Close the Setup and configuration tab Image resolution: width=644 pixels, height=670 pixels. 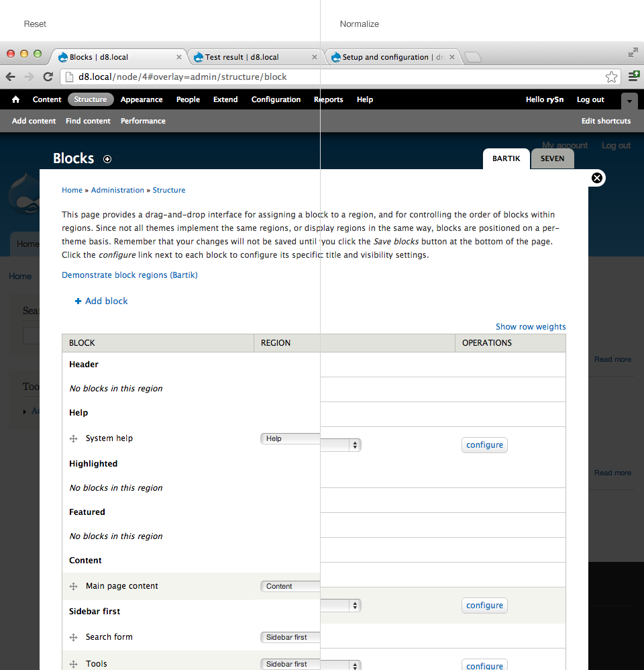[452, 57]
